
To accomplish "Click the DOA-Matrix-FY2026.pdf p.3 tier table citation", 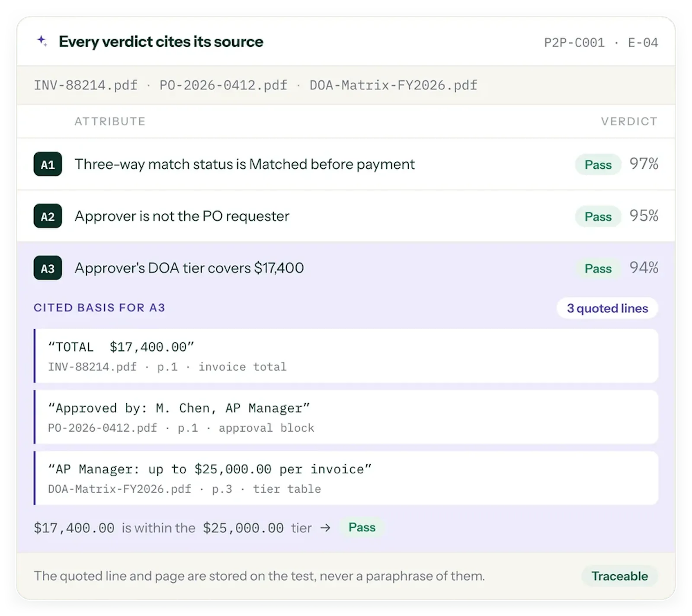I will [184, 489].
